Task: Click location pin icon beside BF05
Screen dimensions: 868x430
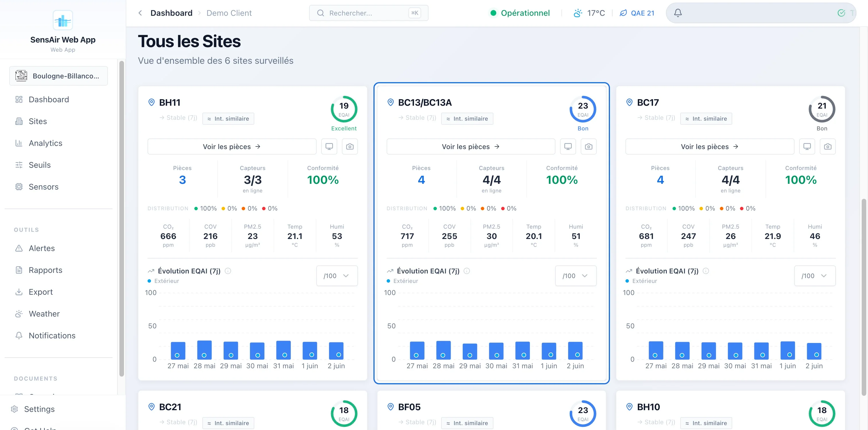Action: pyautogui.click(x=390, y=407)
